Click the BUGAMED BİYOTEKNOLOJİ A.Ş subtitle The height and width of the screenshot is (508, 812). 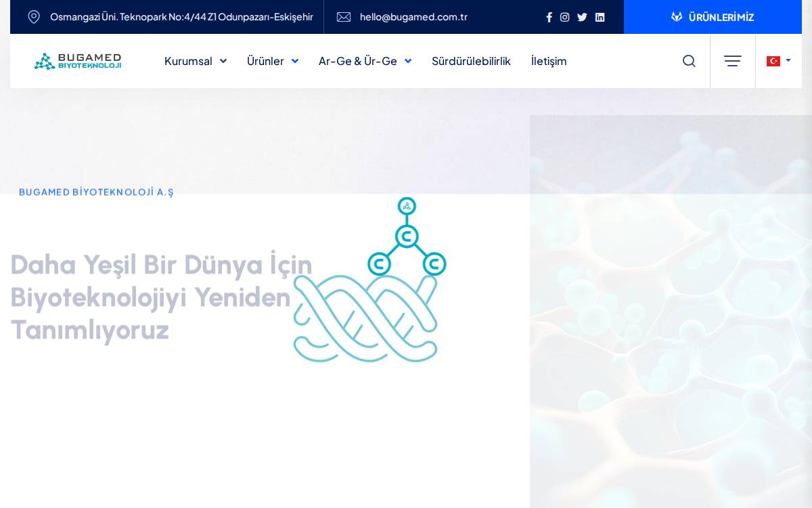pyautogui.click(x=96, y=192)
